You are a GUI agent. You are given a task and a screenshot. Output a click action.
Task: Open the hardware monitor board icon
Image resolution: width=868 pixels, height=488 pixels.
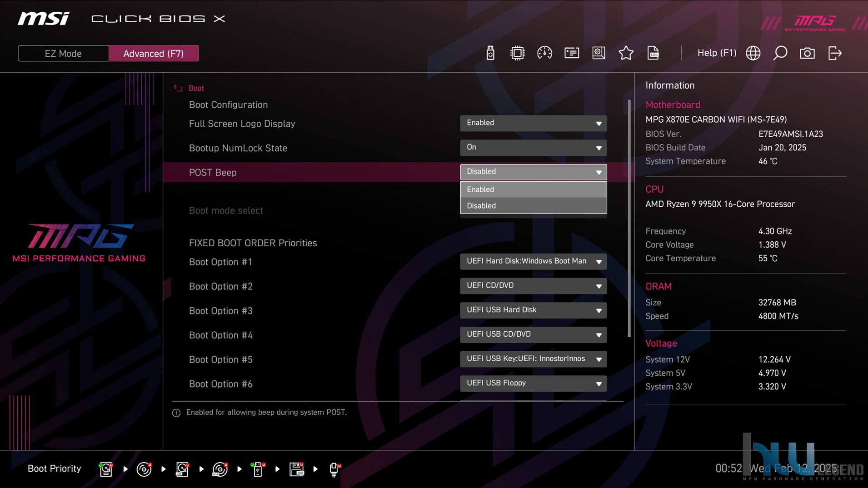tap(599, 53)
